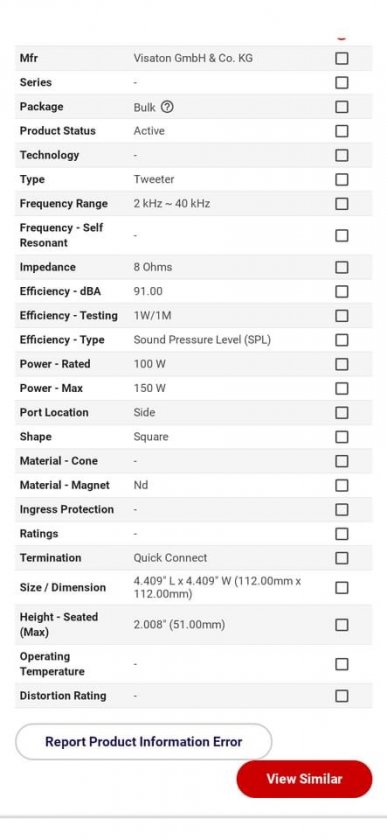The image size is (387, 840).
Task: Check the Termination Quick Connect checkbox
Action: pos(341,558)
